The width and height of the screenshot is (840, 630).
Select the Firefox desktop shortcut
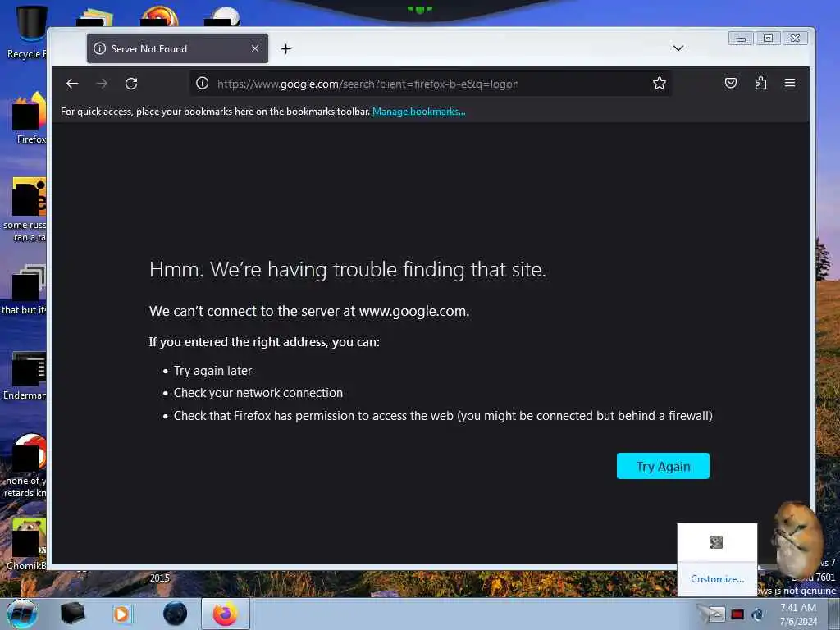(x=30, y=118)
